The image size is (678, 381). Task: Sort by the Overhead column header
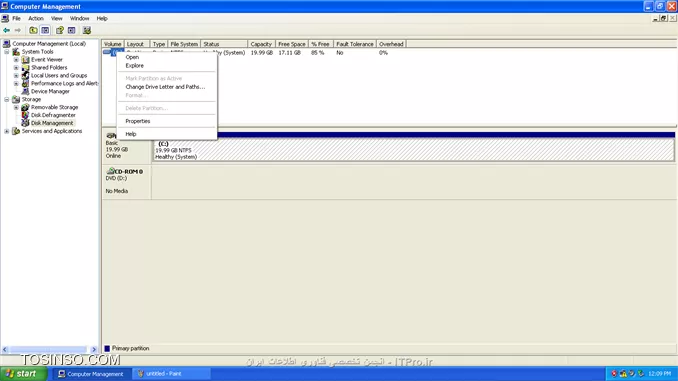391,44
